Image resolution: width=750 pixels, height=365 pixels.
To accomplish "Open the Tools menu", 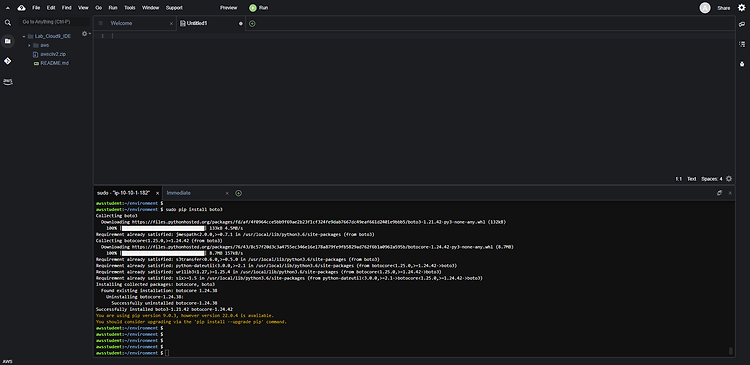I will point(130,8).
